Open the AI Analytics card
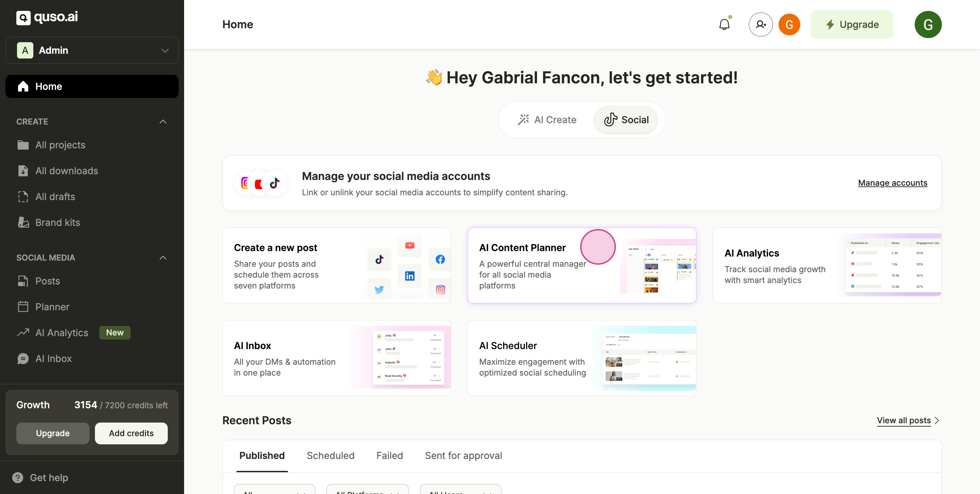 click(x=827, y=265)
